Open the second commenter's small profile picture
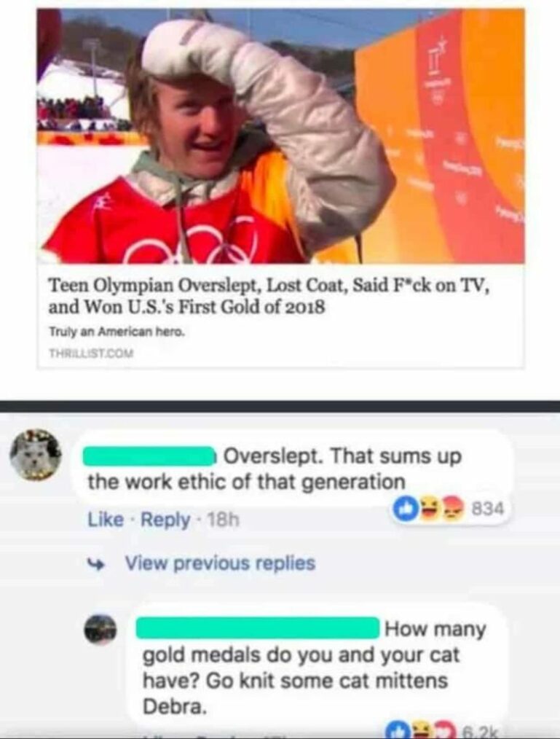Viewport: 560px width, 739px height. (x=100, y=630)
